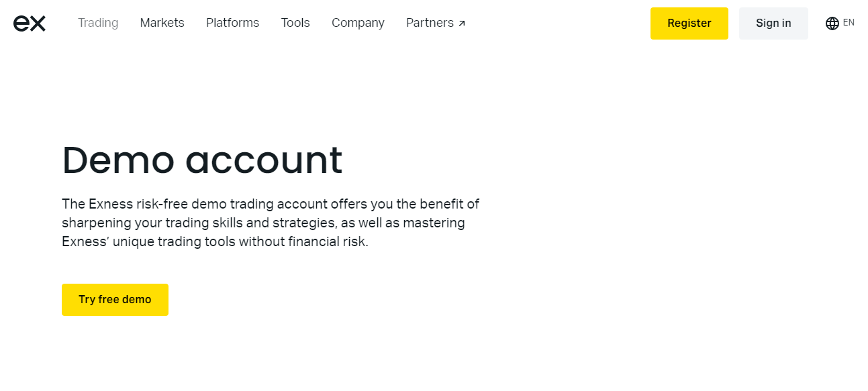Select the EN language label
Image resolution: width=868 pixels, height=391 pixels.
coord(849,23)
